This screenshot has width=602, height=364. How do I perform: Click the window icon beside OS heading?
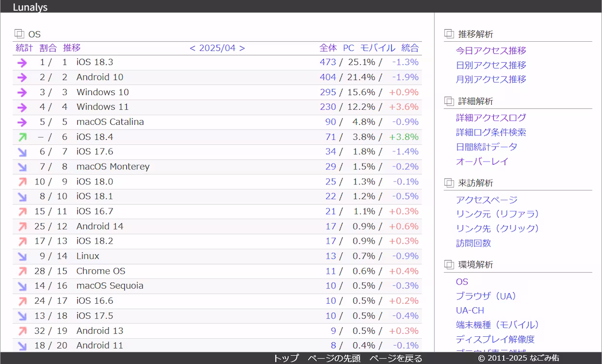19,34
